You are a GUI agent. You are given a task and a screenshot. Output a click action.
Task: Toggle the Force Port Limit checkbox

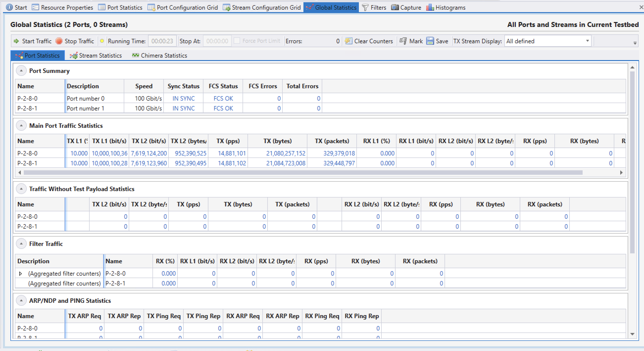pyautogui.click(x=237, y=41)
